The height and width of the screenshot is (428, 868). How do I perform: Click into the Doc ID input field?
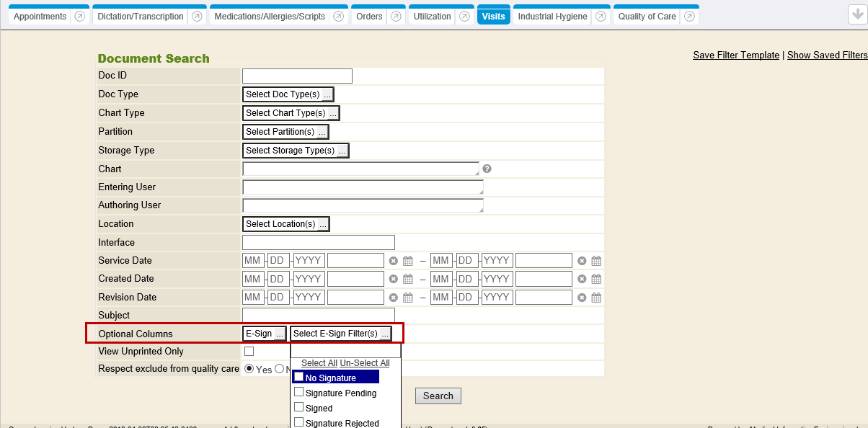click(297, 76)
